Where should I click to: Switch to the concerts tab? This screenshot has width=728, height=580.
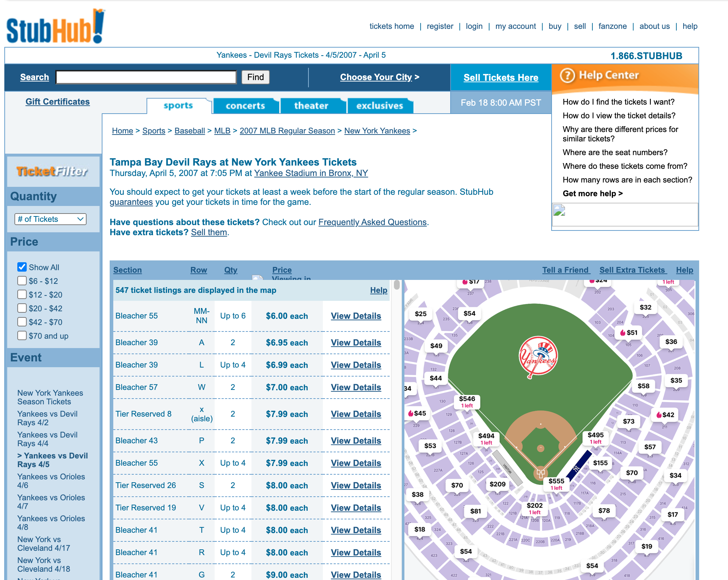(x=245, y=106)
